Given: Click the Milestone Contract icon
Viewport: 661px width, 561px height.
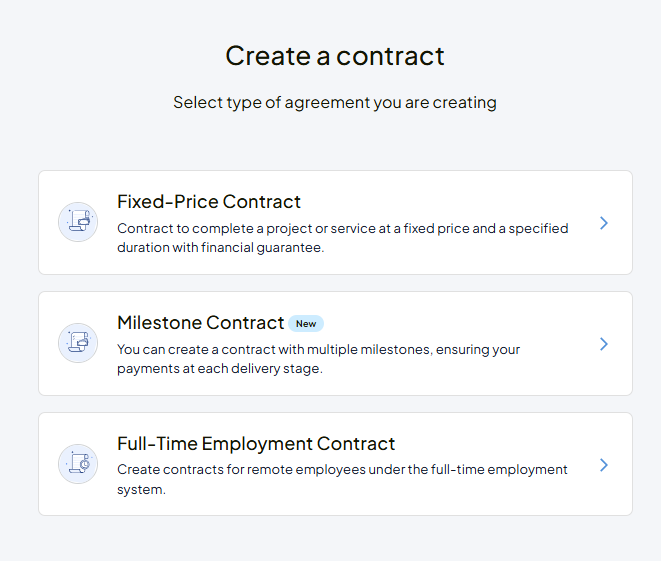Looking at the screenshot, I should pyautogui.click(x=78, y=343).
